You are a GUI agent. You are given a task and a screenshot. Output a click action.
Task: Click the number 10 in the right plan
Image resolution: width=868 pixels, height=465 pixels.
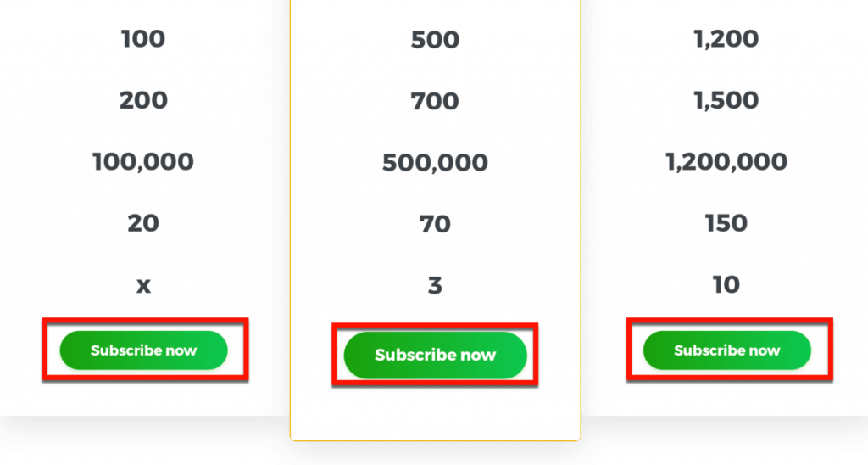coord(726,284)
